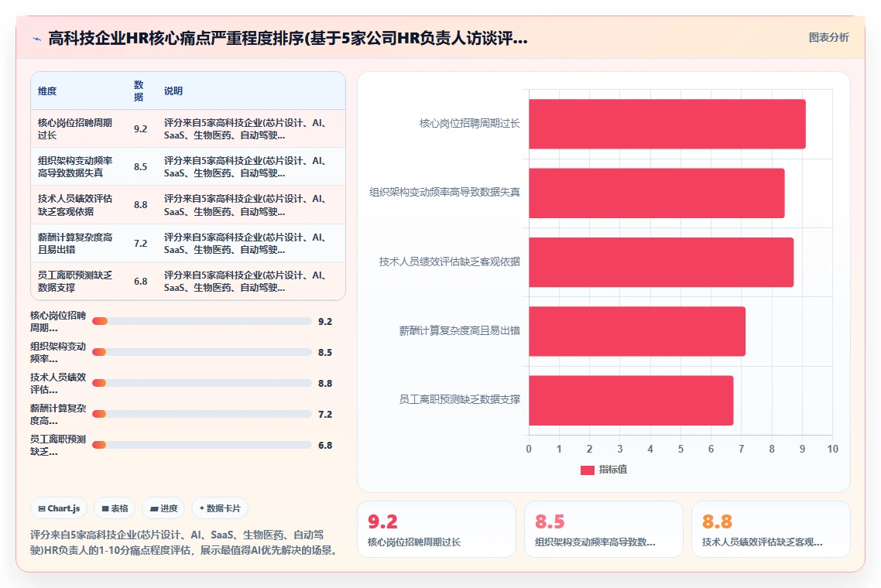The image size is (881, 588).
Task: Select table row 技术人员绩效评估缺乏客观依据
Action: 187,205
